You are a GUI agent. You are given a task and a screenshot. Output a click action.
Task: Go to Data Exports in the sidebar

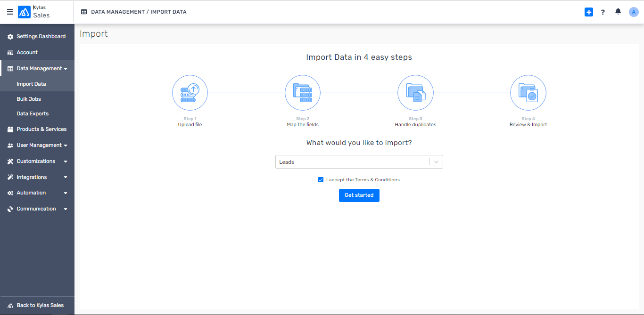[33, 114]
